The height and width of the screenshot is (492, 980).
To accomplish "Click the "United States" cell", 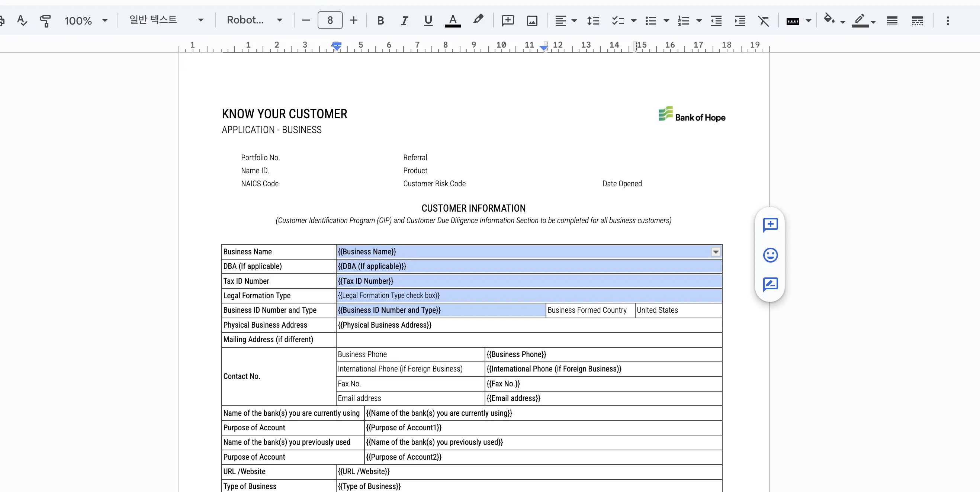I will point(678,311).
